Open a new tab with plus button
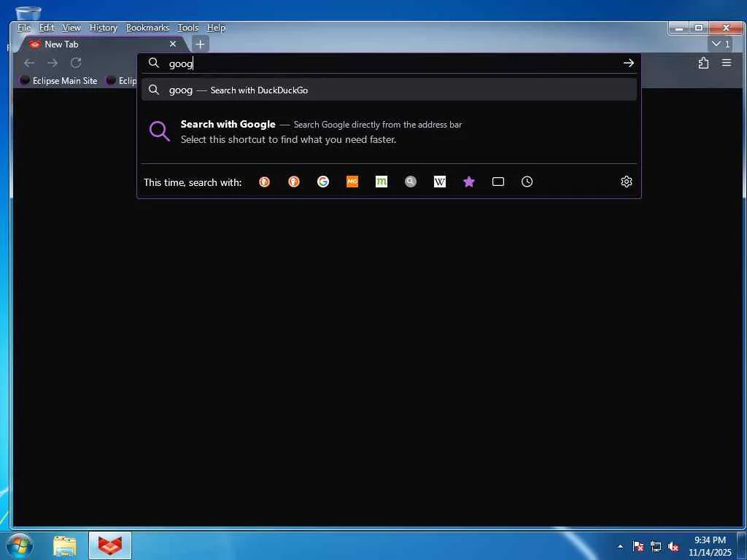The height and width of the screenshot is (560, 747). [200, 44]
